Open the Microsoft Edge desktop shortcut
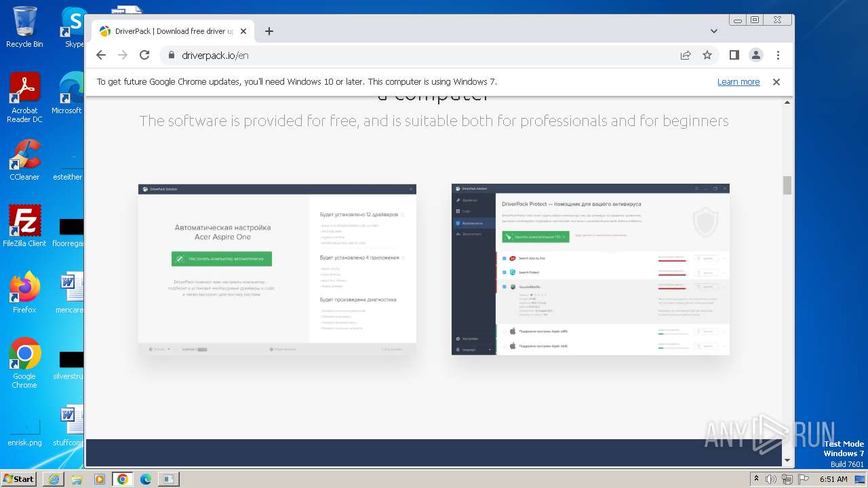Viewport: 868px width, 488px height. pos(68,94)
